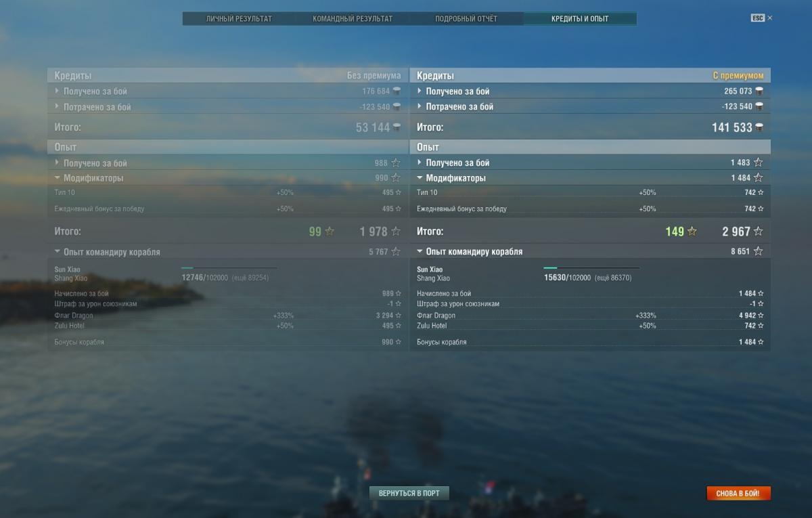
Task: Click the credits icon beside 53 144
Action: point(397,127)
